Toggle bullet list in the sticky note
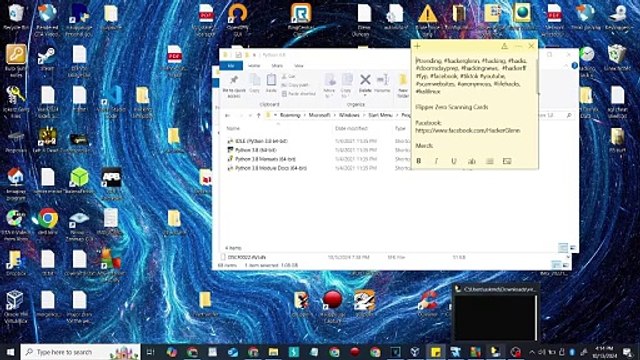The image size is (640, 360). tap(490, 161)
